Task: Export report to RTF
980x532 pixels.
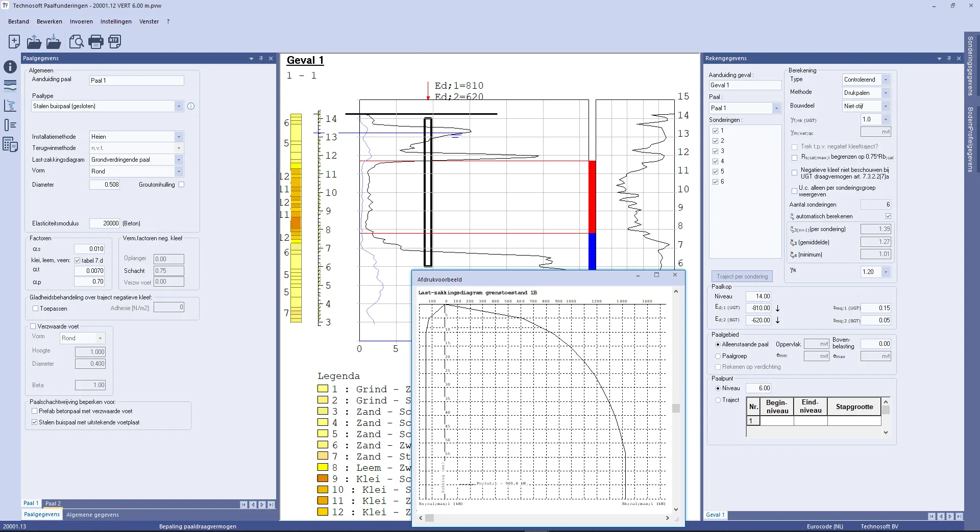Action: coord(115,41)
